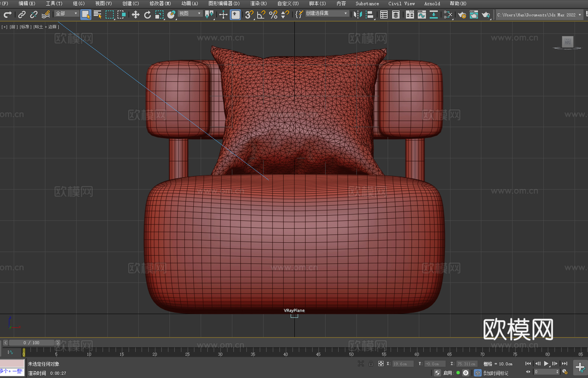Toggle Spinner Snap
This screenshot has height=378, width=588.
(x=285, y=14)
